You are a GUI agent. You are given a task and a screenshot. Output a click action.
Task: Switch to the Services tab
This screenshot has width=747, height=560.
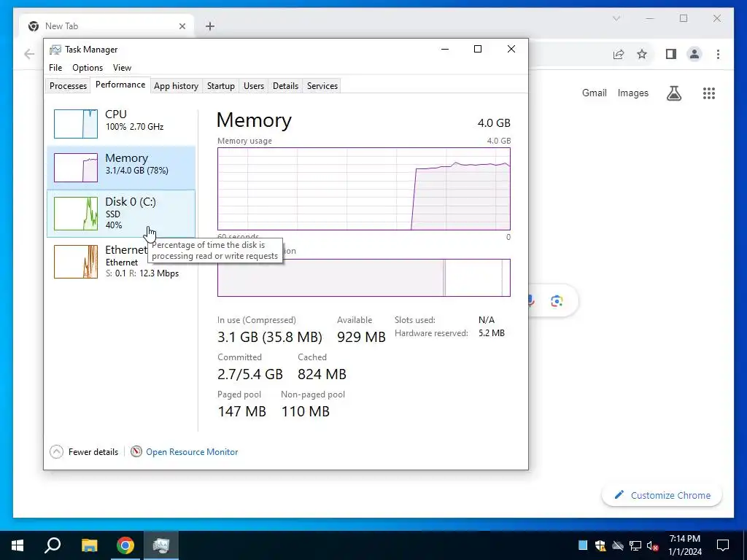point(322,86)
